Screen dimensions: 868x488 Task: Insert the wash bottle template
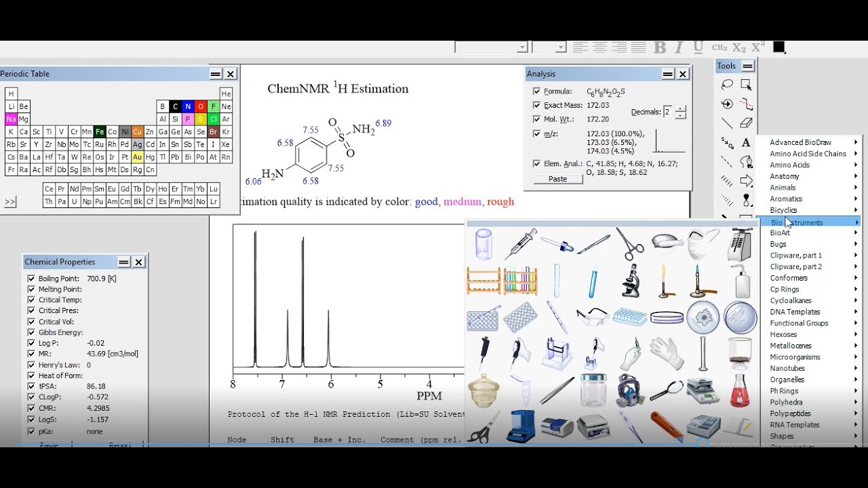point(740,281)
